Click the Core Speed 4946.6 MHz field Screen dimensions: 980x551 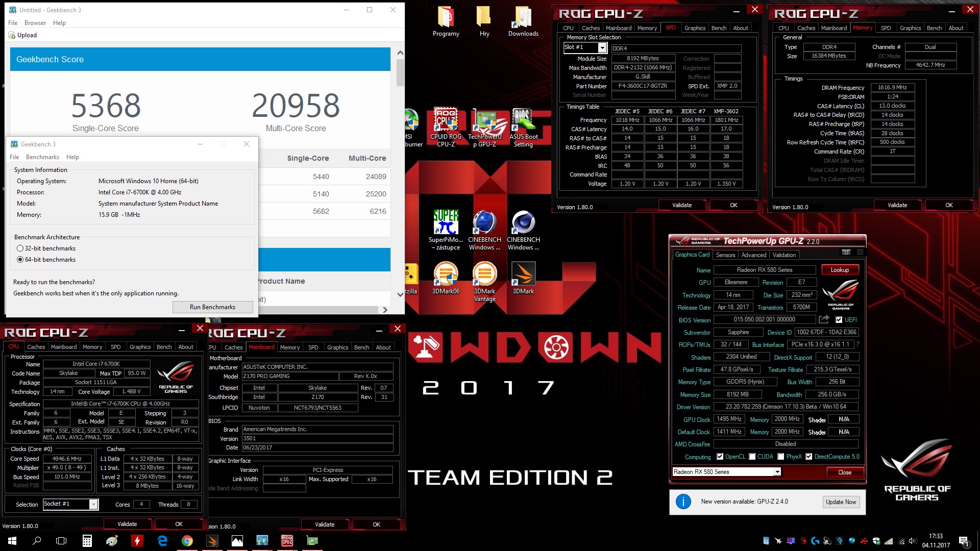pyautogui.click(x=67, y=459)
